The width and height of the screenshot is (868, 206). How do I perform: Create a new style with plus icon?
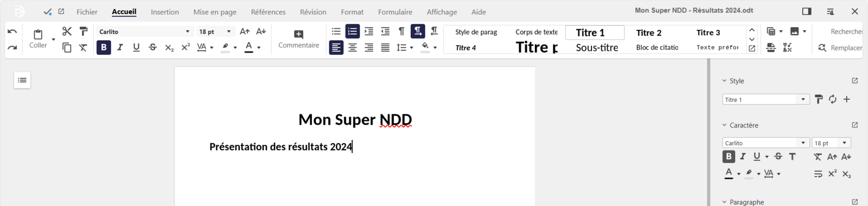point(847,99)
